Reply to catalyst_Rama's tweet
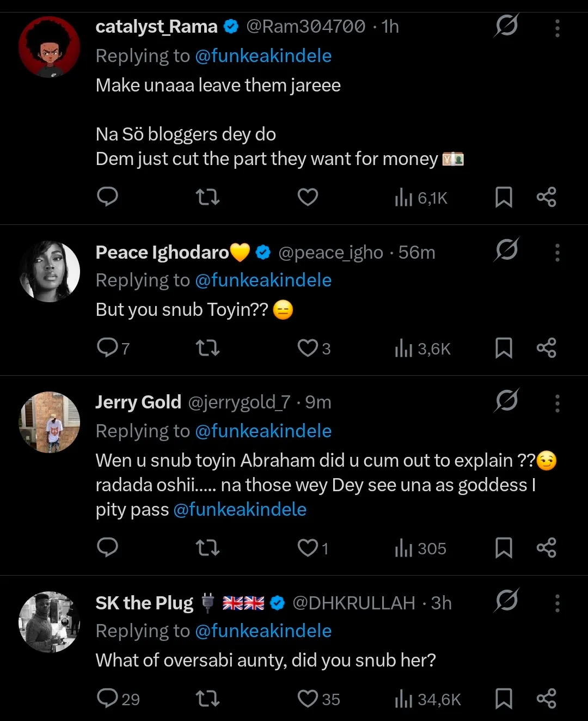The height and width of the screenshot is (721, 588). [x=107, y=197]
